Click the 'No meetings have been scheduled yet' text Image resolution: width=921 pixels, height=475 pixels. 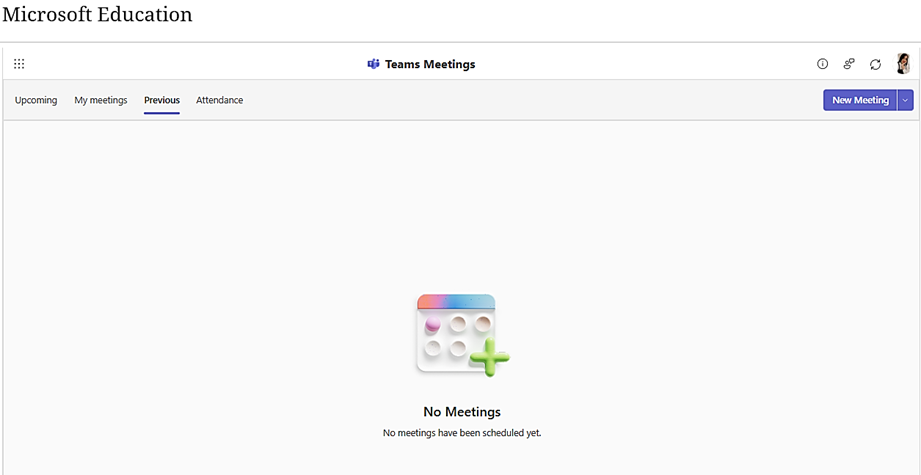click(x=462, y=433)
